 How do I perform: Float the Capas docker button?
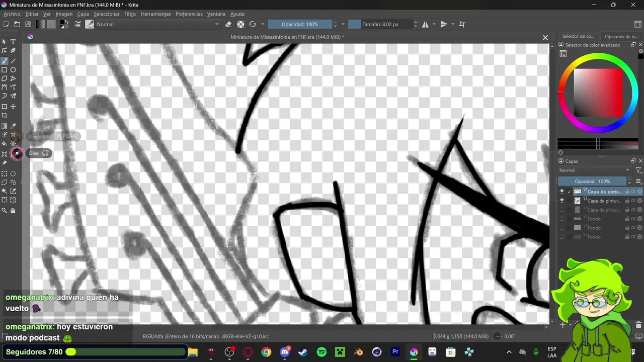pos(633,161)
